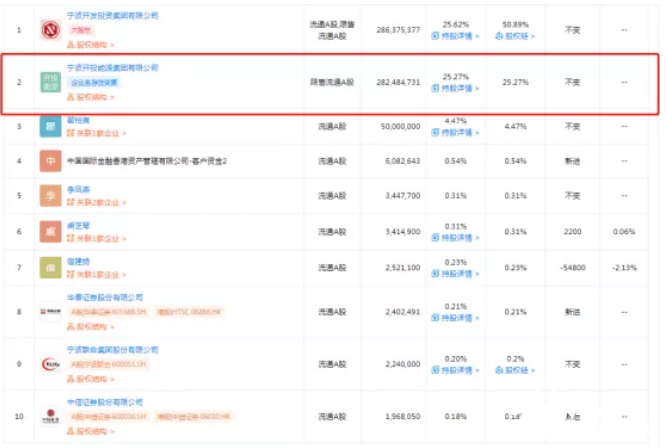Image resolution: width=666 pixels, height=448 pixels.
Task: Open 宁波开发投资集团有限公司 red N logo
Action: pos(51,30)
